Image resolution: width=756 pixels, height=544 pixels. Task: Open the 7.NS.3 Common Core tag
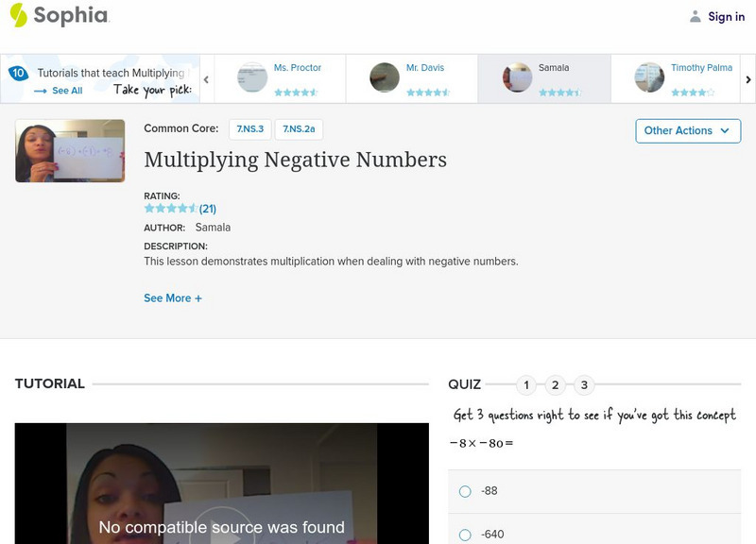click(249, 129)
